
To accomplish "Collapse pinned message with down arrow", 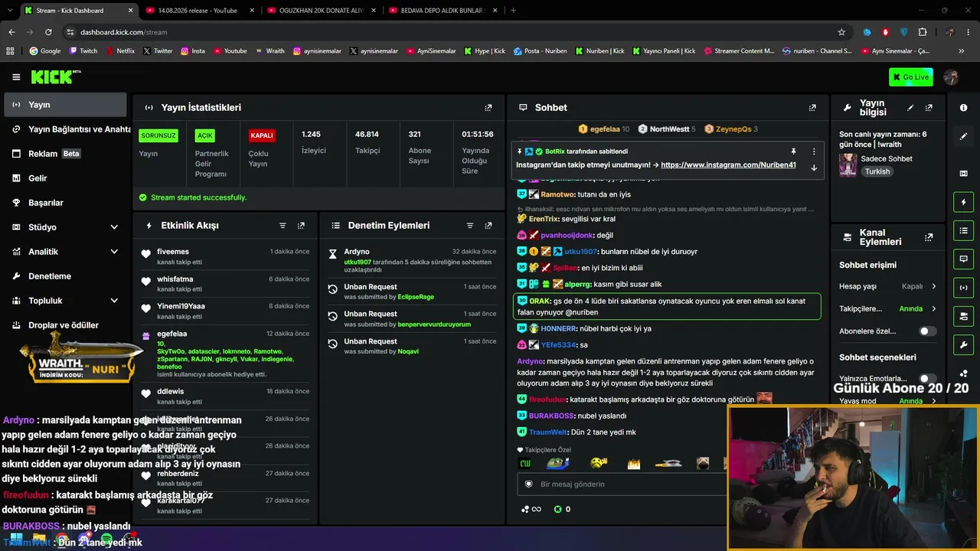I will point(814,168).
